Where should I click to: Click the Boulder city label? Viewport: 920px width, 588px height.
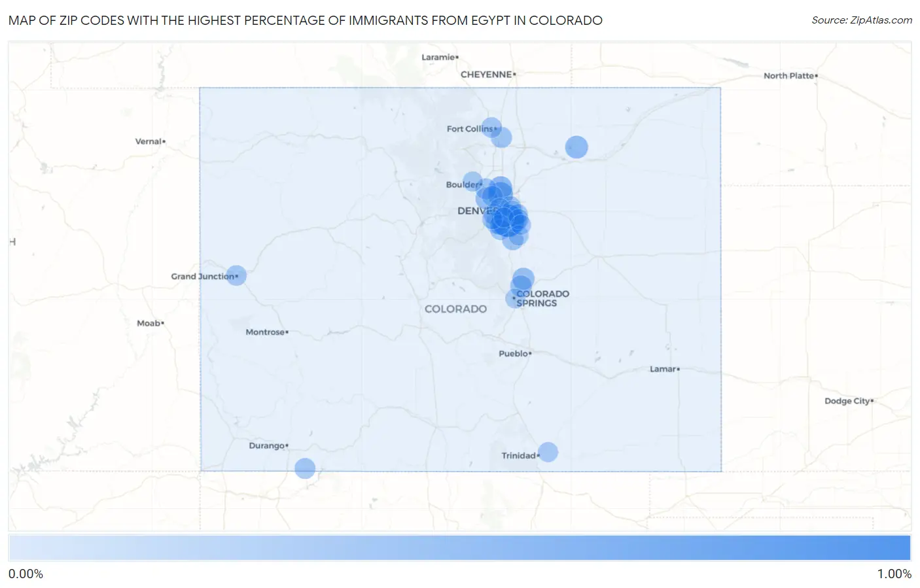(464, 185)
